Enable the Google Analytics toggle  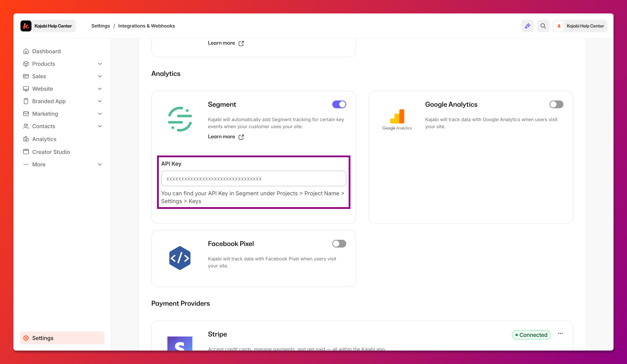[x=556, y=104]
